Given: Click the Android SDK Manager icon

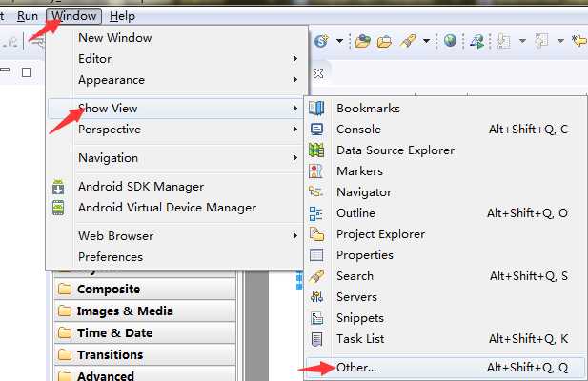Looking at the screenshot, I should pos(58,187).
